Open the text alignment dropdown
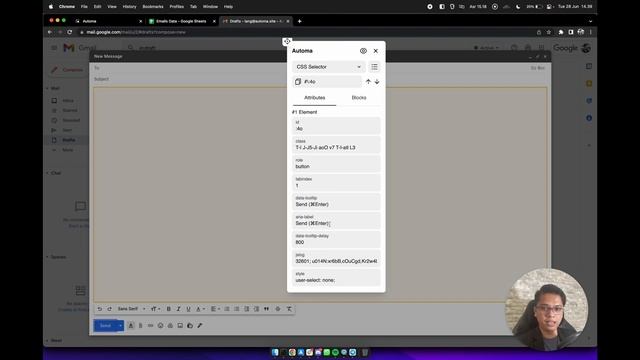The height and width of the screenshot is (360, 640). tap(214, 309)
